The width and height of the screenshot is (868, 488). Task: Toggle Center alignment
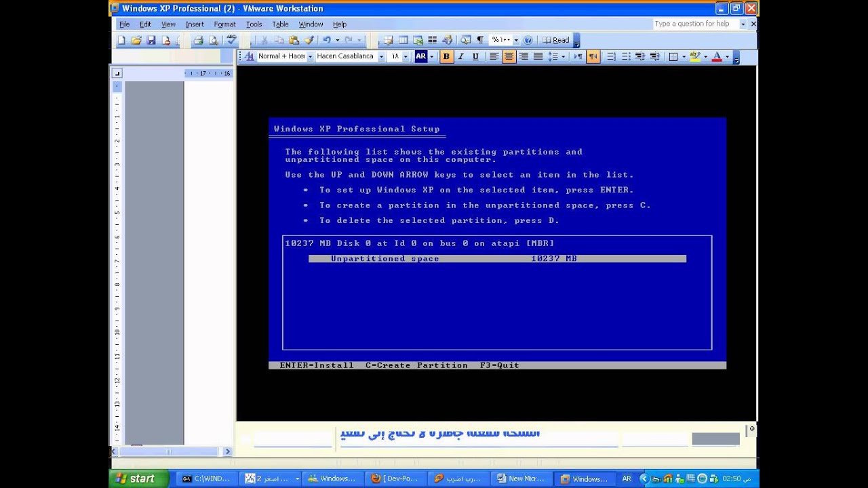(x=509, y=57)
